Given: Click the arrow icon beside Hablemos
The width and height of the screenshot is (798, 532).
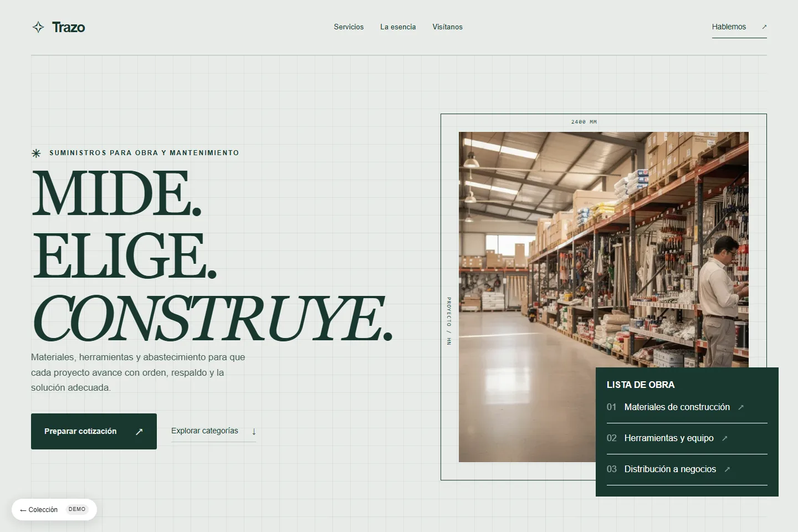Looking at the screenshot, I should pos(764,27).
